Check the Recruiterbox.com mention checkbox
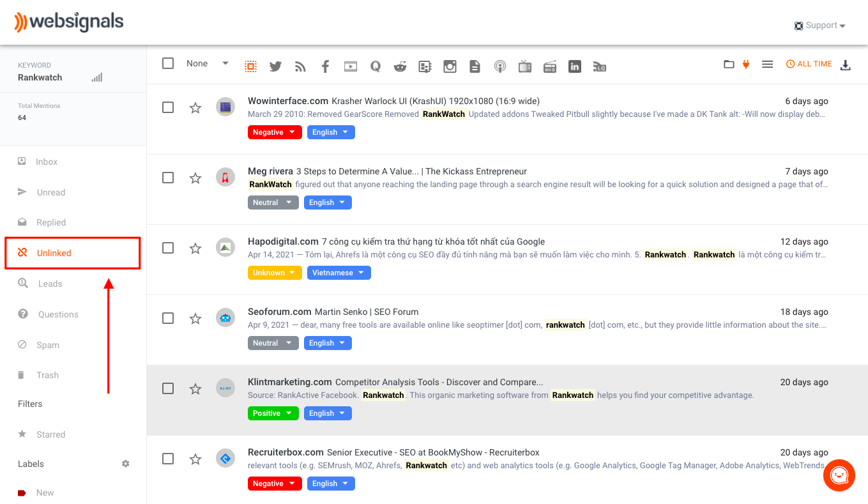The width and height of the screenshot is (868, 504). 168,459
